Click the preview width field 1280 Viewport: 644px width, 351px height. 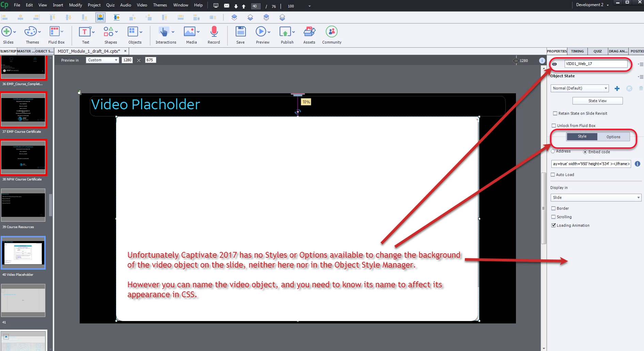(x=127, y=60)
